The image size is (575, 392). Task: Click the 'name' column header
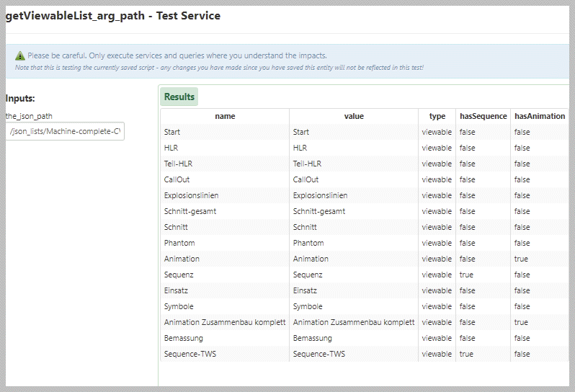pyautogui.click(x=225, y=116)
